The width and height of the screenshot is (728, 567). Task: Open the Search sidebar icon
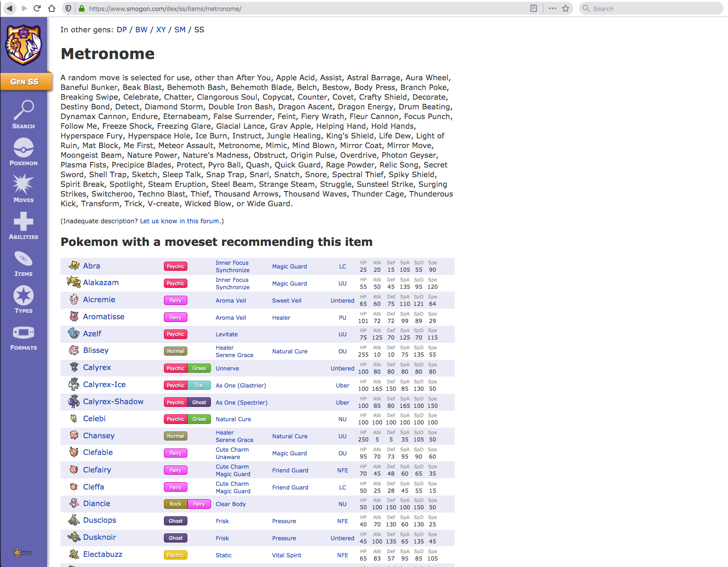tap(24, 114)
